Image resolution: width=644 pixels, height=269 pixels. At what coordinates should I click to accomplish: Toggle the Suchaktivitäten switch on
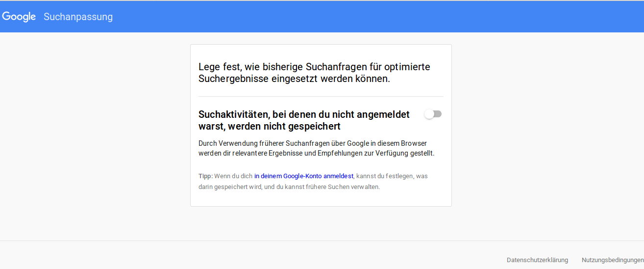pyautogui.click(x=433, y=114)
